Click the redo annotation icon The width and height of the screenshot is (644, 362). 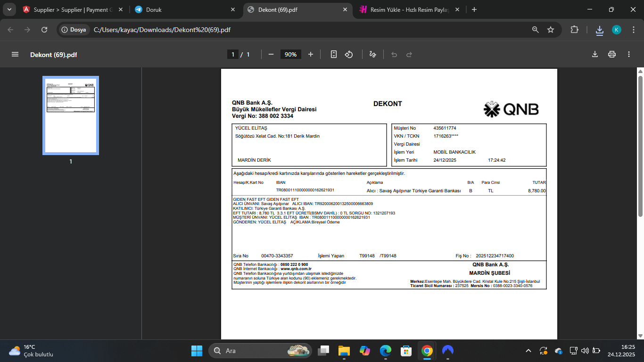pos(409,54)
